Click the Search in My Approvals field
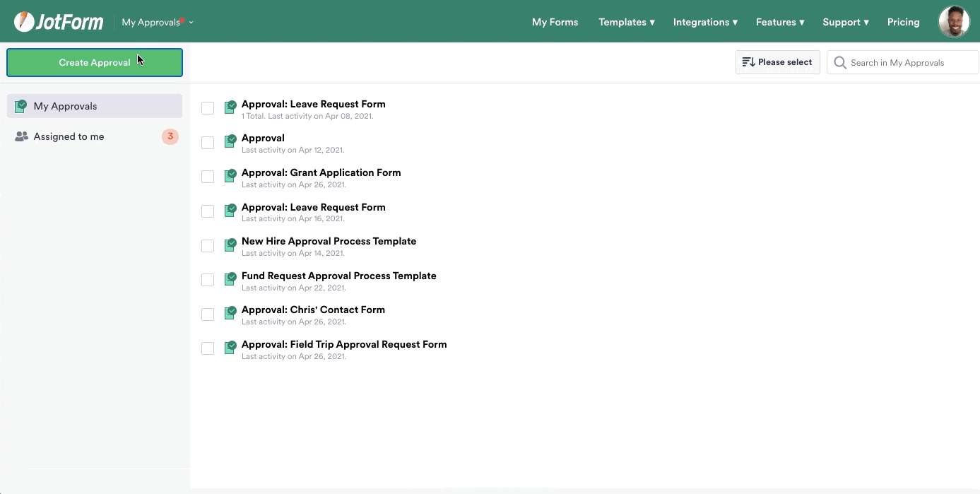The width and height of the screenshot is (980, 494). pyautogui.click(x=902, y=62)
